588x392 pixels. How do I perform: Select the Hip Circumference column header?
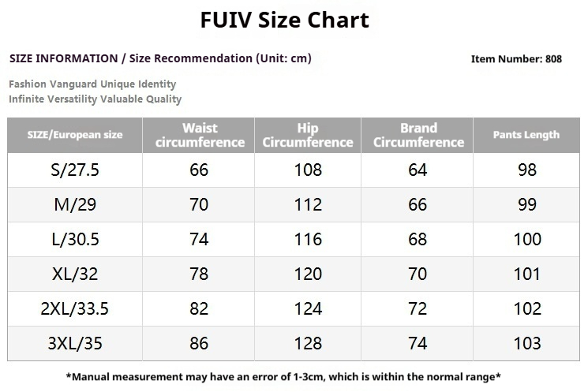307,135
